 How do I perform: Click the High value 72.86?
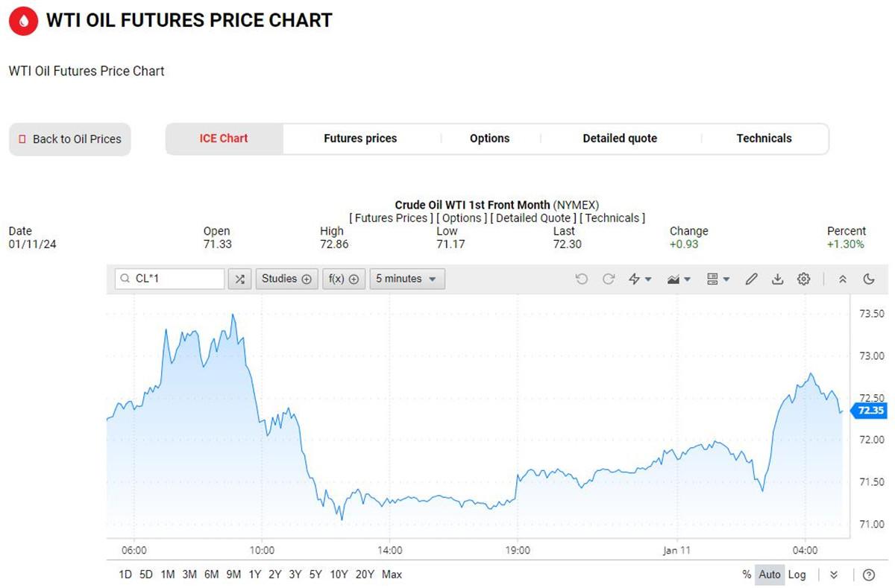click(x=334, y=244)
